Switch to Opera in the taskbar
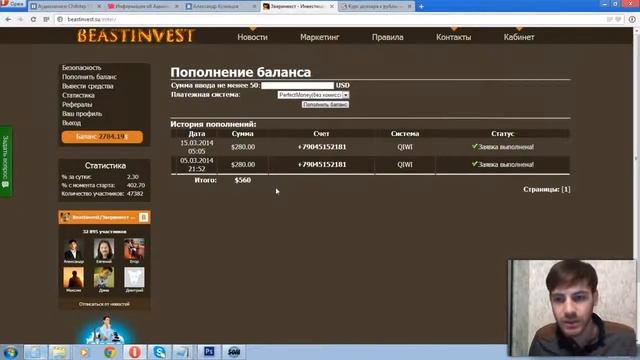The image size is (640, 360). click(135, 352)
